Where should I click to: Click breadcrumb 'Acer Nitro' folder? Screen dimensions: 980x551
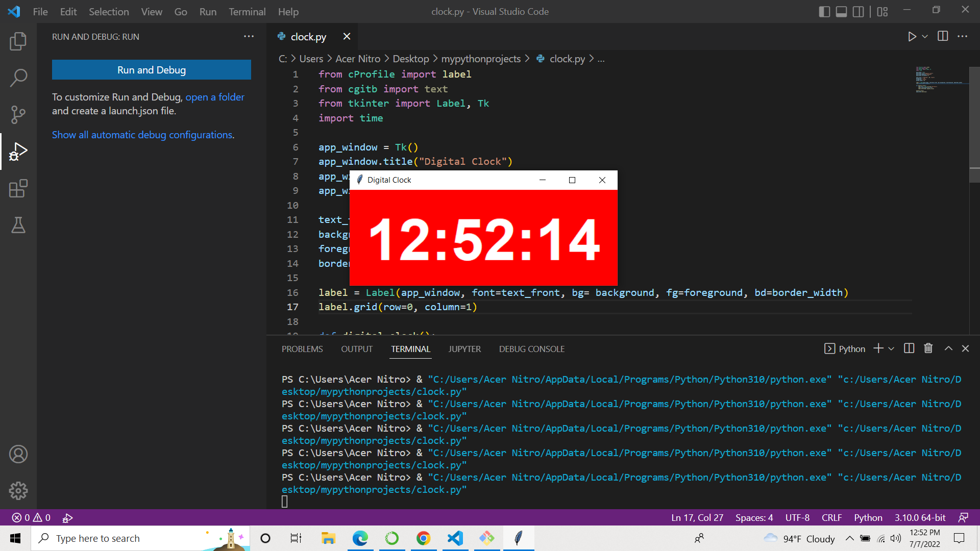(358, 59)
